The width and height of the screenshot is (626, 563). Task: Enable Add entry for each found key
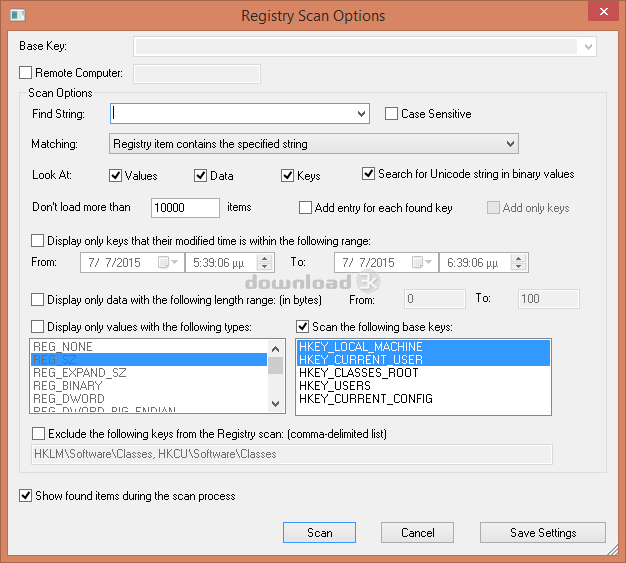tap(306, 208)
